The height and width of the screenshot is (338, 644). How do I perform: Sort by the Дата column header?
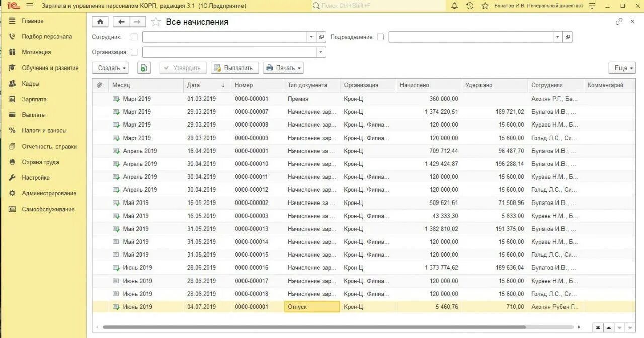207,85
